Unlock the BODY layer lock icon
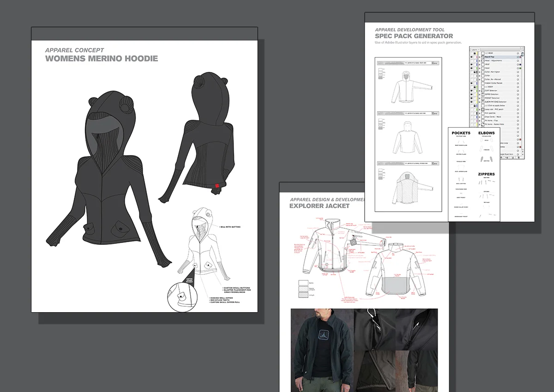Screen dimensions: 554x392 pos(475,87)
